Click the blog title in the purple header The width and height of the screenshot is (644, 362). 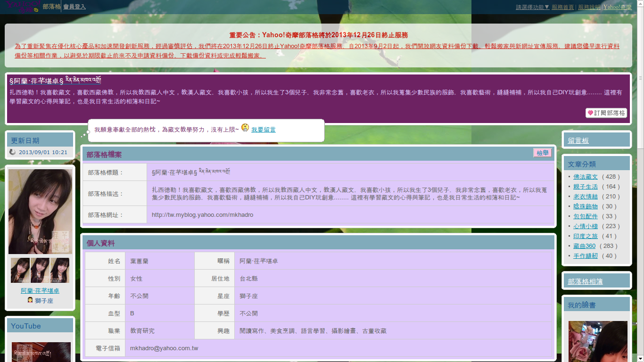(55, 80)
